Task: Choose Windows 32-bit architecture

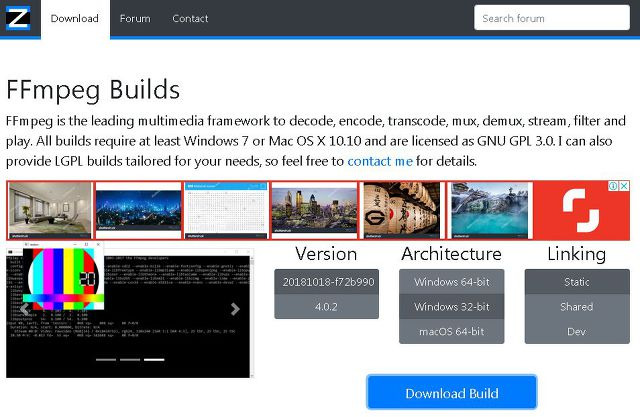Action: [451, 306]
